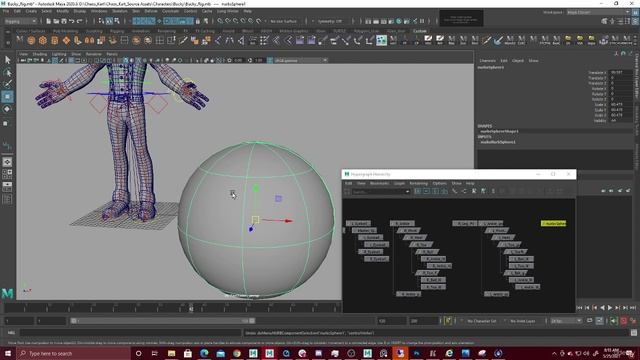The image size is (640, 360).
Task: Click the Maya logo icon at bottom left
Action: [x=7, y=293]
